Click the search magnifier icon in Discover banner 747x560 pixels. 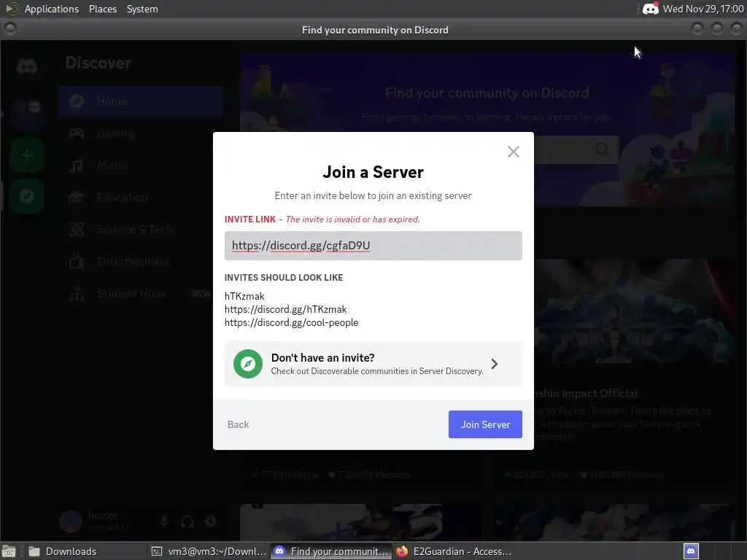pos(602,149)
